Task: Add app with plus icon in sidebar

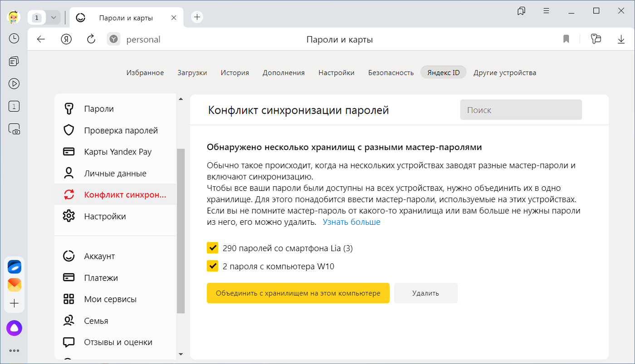Action: [x=15, y=303]
